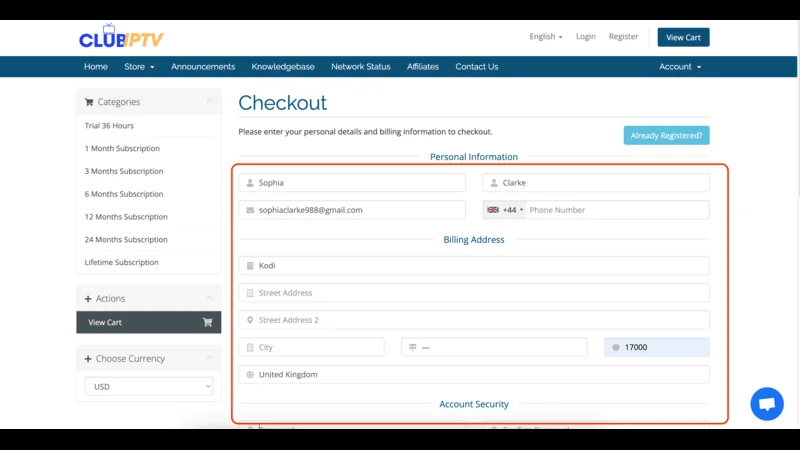Select the Lifetime Subscription category

(x=122, y=262)
